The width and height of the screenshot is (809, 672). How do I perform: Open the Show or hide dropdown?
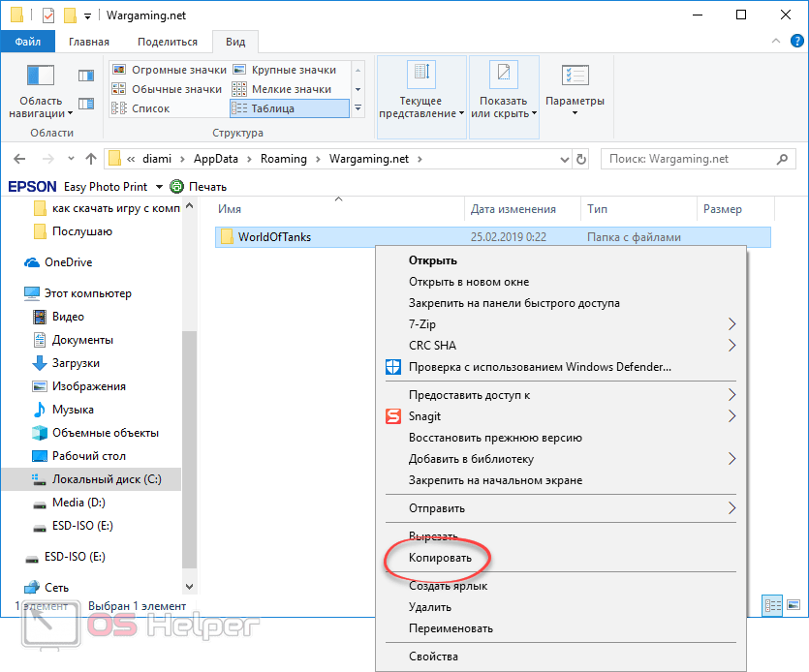[x=503, y=107]
